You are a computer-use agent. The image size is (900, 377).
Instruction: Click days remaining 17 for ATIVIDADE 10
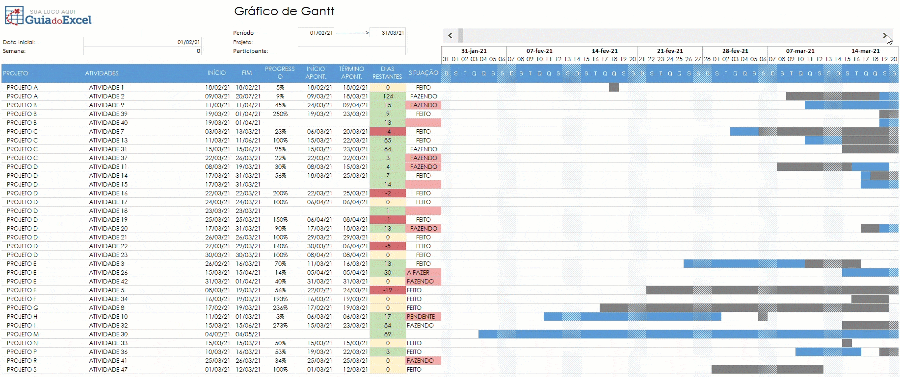click(388, 316)
